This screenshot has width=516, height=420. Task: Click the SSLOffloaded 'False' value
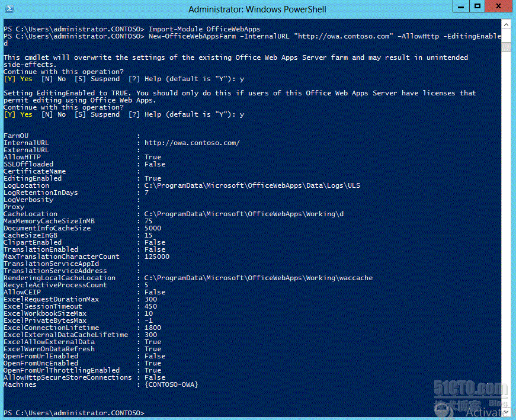tap(155, 164)
